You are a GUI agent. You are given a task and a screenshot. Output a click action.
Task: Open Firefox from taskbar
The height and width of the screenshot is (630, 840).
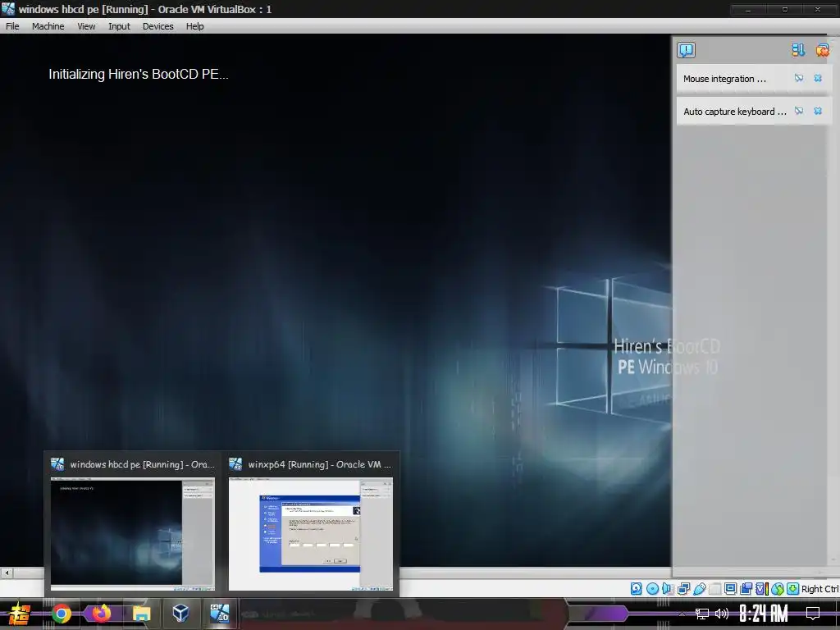tap(101, 614)
